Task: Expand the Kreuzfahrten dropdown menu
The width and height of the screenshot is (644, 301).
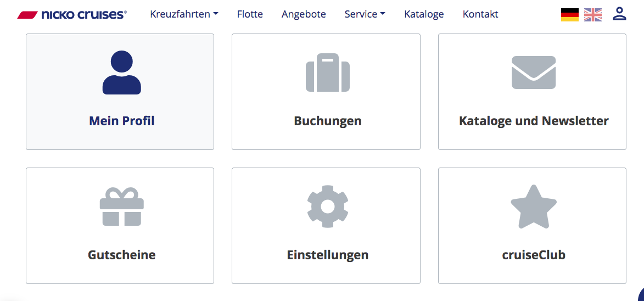Action: point(184,14)
